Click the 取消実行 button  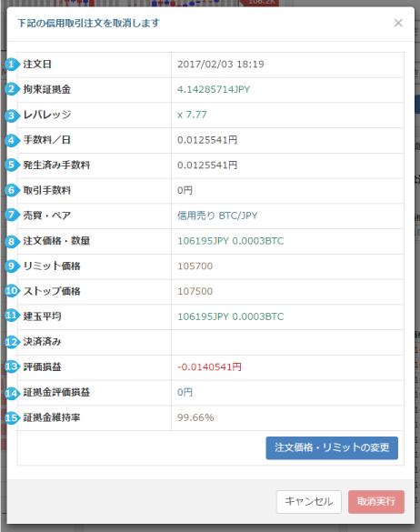point(375,501)
